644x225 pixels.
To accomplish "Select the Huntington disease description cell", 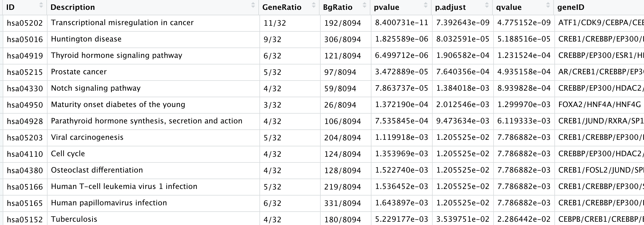I will click(153, 39).
